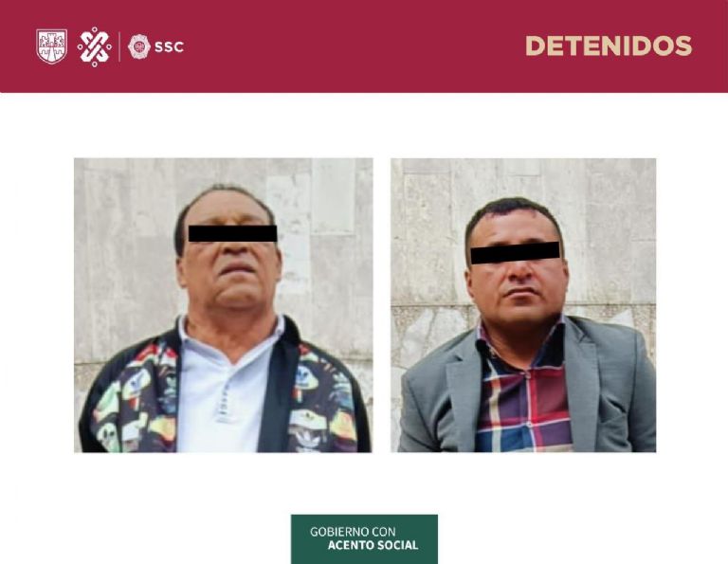Viewport: 728px width, 564px height.
Task: Click the black censor bar on left man
Action: pos(232,233)
